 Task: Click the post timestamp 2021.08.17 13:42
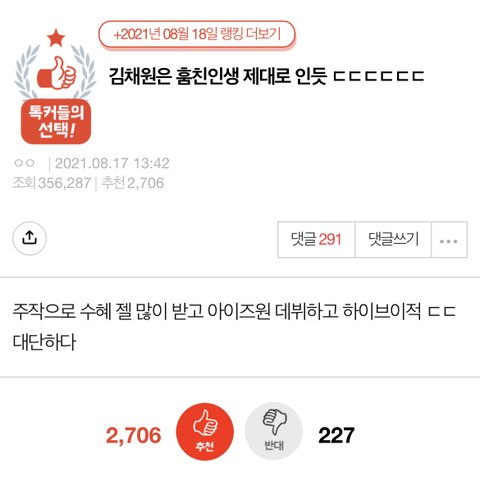(112, 163)
